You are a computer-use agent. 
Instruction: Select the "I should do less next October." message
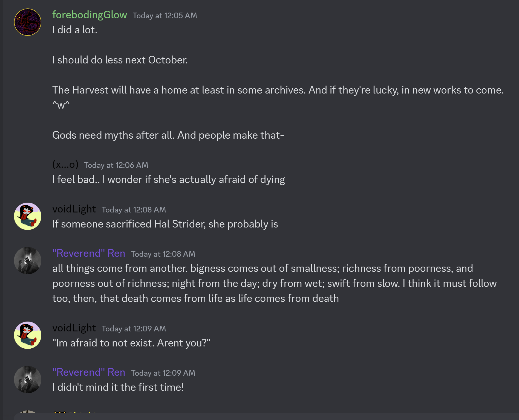pyautogui.click(x=120, y=60)
